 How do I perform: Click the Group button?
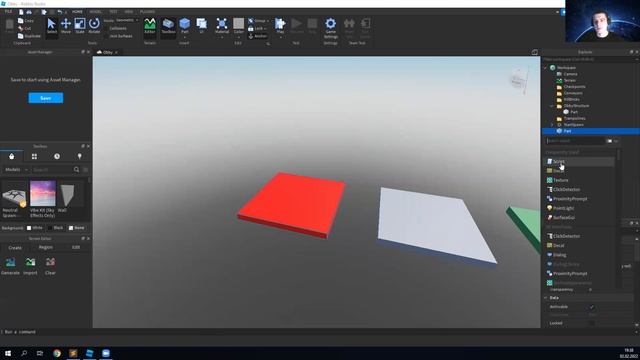click(257, 21)
